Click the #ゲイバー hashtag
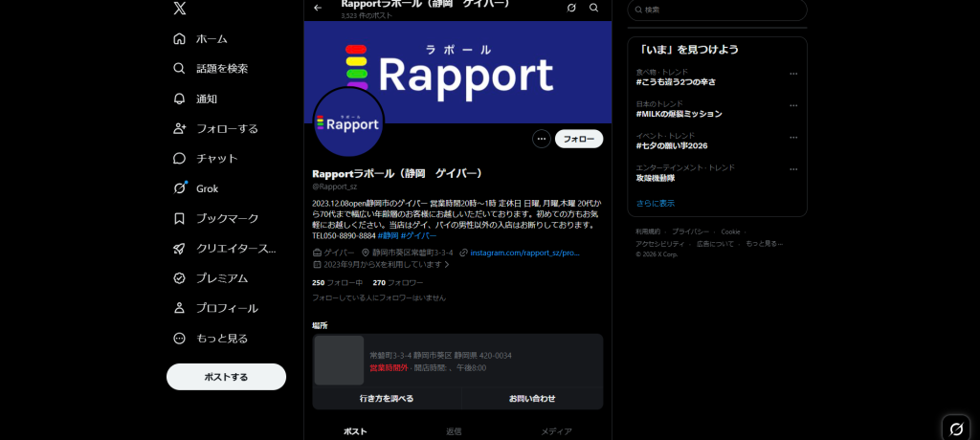This screenshot has width=980, height=440. point(419,235)
